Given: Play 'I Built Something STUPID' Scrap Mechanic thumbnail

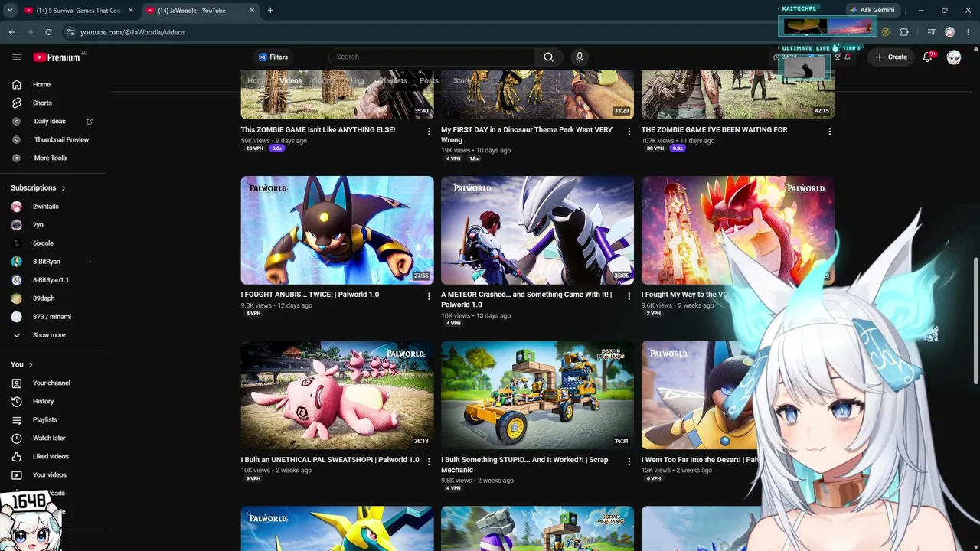Looking at the screenshot, I should pyautogui.click(x=537, y=396).
